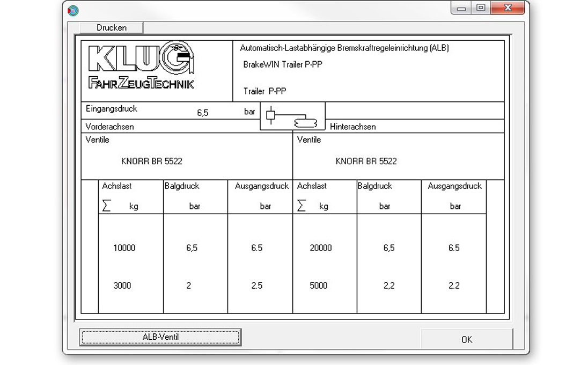Click the Hinterachsen heading
Image resolution: width=588 pixels, height=365 pixels.
(x=352, y=127)
